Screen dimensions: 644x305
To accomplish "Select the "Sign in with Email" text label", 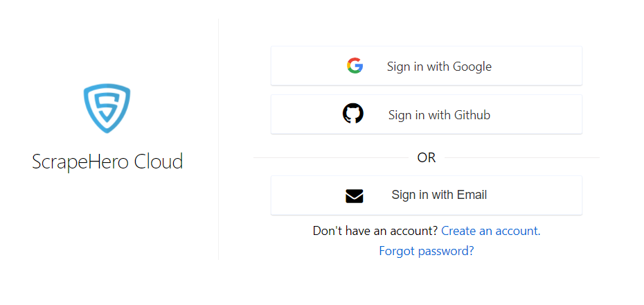I will pos(439,194).
